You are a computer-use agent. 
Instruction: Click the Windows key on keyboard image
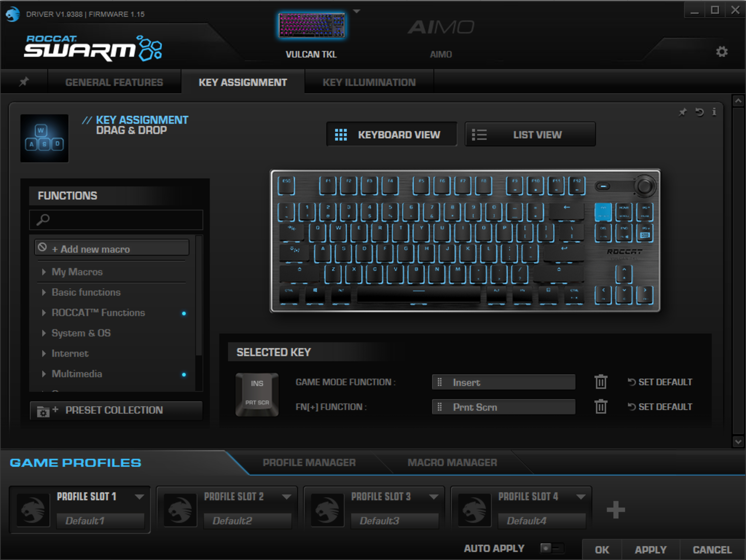[x=315, y=295]
